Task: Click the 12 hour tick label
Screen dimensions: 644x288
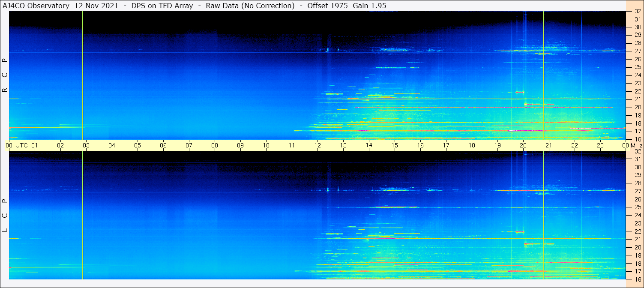Action: 318,145
